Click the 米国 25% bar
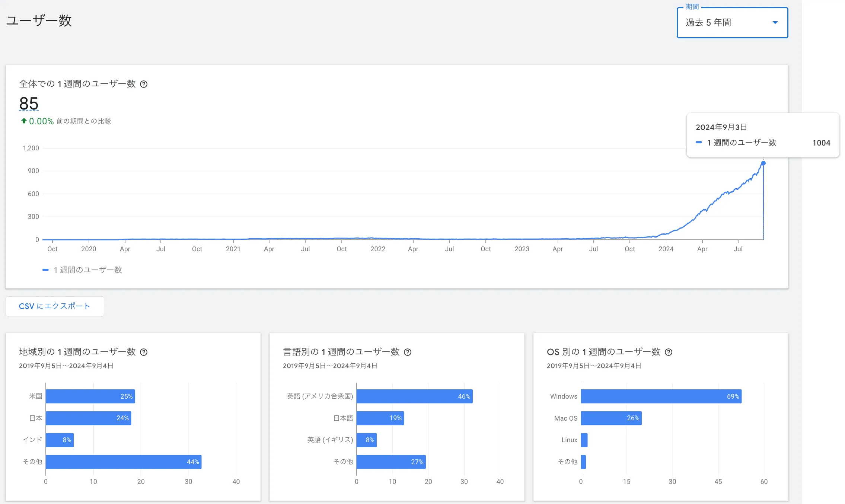 click(90, 396)
